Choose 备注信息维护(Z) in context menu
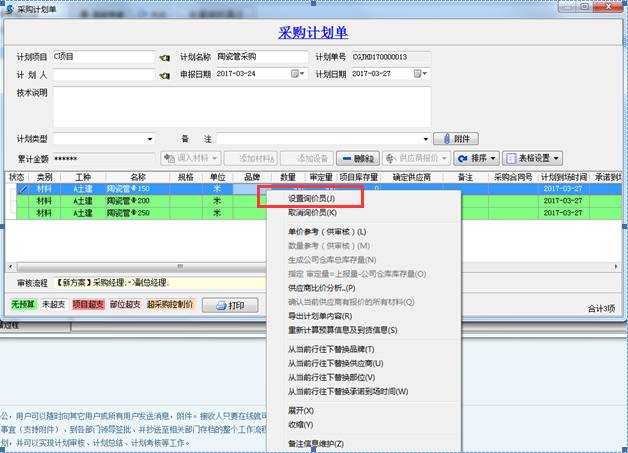 tap(302, 442)
